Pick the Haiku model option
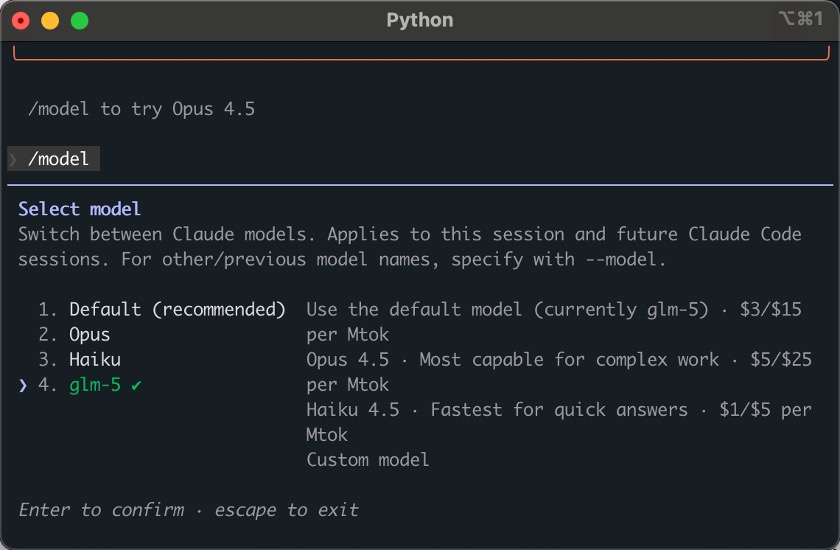Image resolution: width=840 pixels, height=550 pixels. [x=95, y=360]
